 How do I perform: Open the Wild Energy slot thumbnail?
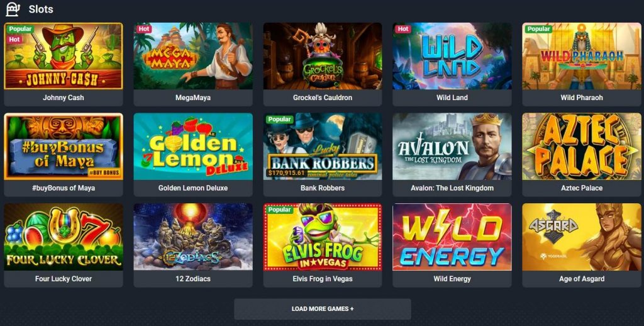click(452, 237)
